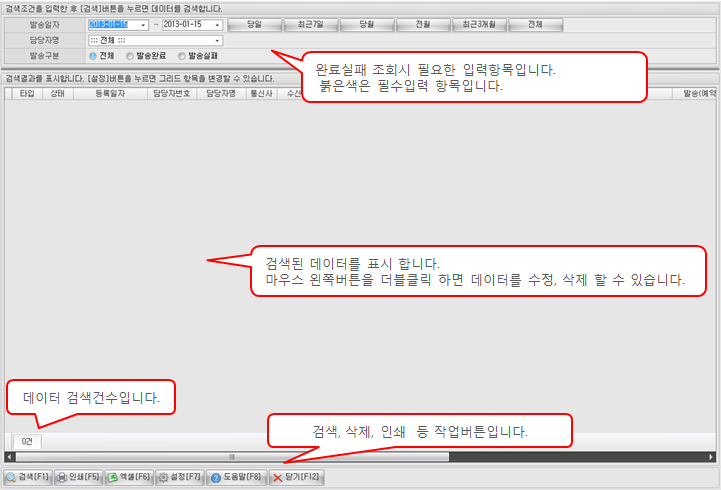Image resolution: width=721 pixels, height=490 pixels.
Task: Sort by the 타입 column header
Action: [x=27, y=93]
